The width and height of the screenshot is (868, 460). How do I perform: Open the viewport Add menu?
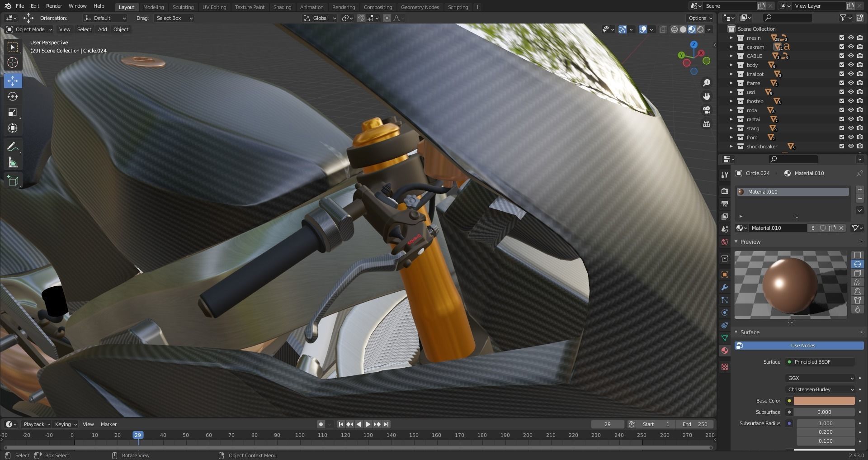pyautogui.click(x=103, y=29)
